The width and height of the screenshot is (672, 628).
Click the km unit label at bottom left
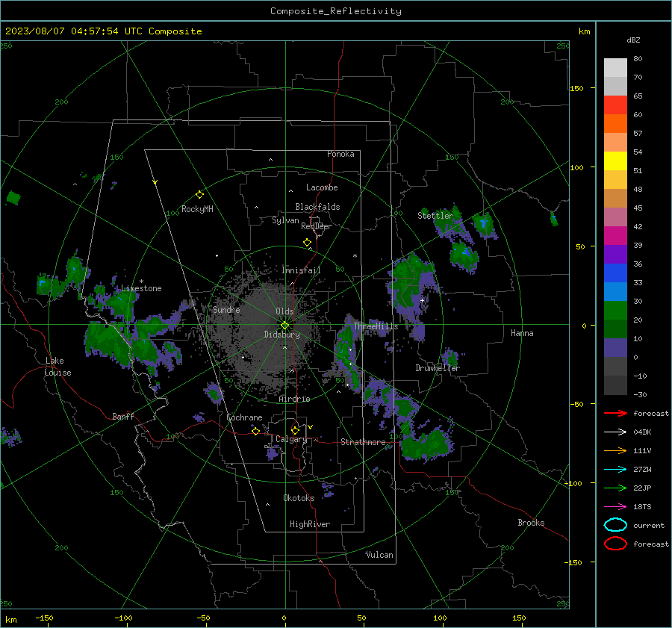pyautogui.click(x=10, y=620)
